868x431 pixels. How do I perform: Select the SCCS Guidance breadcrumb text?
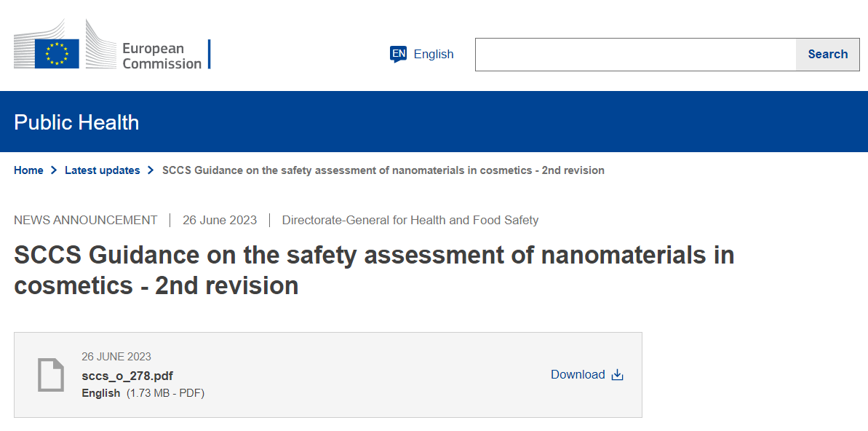pyautogui.click(x=383, y=170)
